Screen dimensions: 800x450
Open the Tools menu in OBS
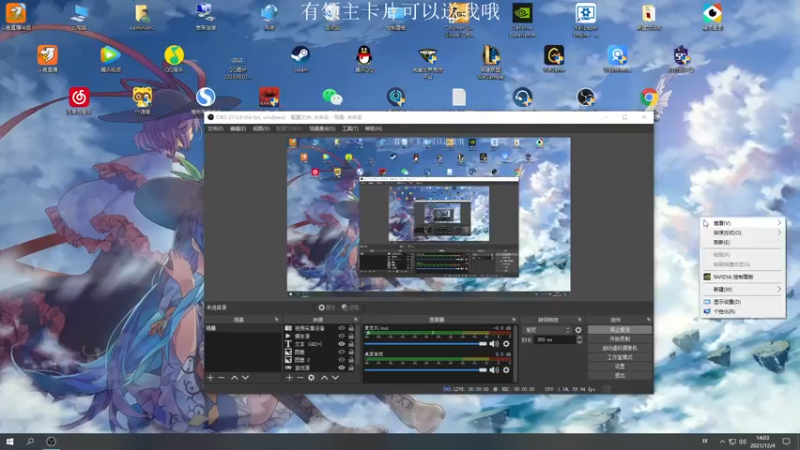pos(349,128)
